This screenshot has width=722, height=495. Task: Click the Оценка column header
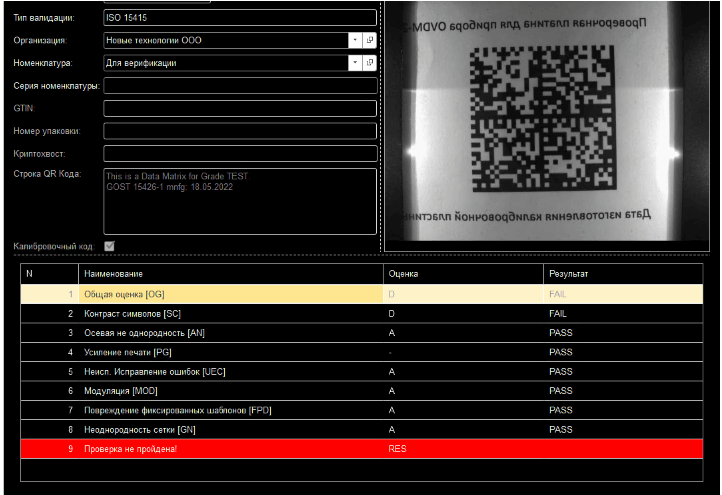tap(463, 274)
